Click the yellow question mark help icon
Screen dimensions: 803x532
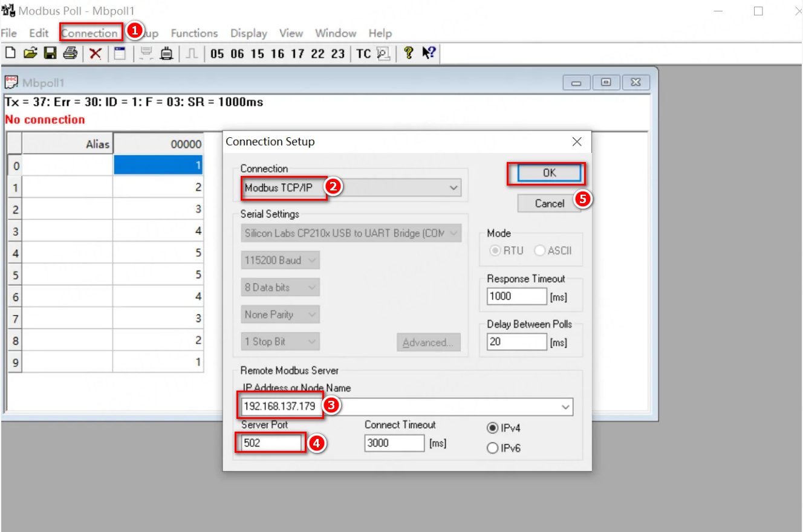[409, 53]
